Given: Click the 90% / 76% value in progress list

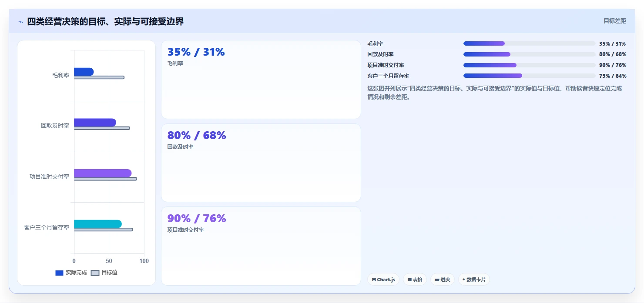Looking at the screenshot, I should click(x=613, y=65).
